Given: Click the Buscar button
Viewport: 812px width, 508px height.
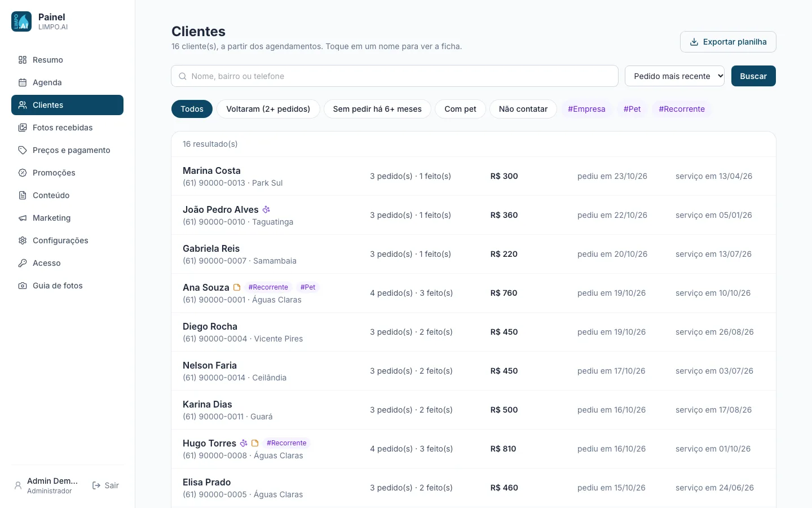Looking at the screenshot, I should (x=753, y=76).
